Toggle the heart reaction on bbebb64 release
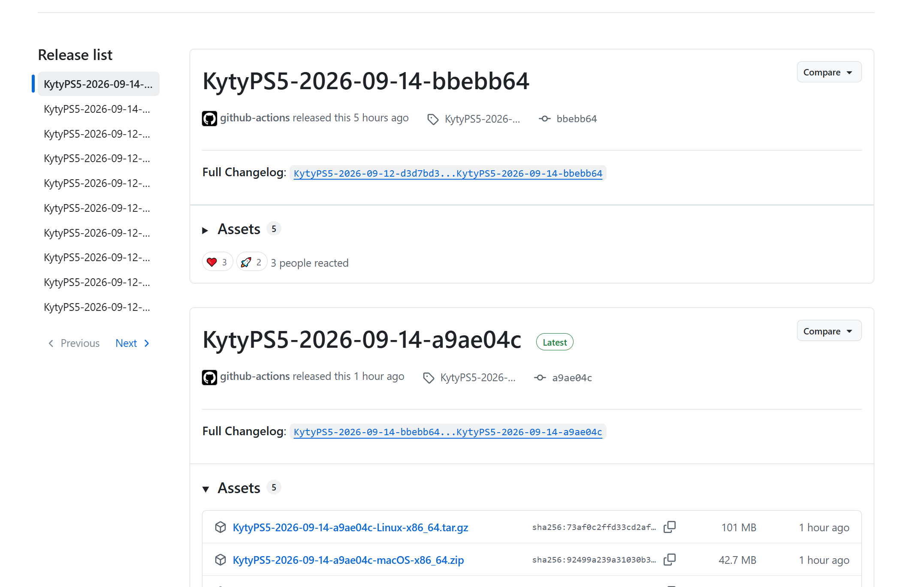This screenshot has width=924, height=587. point(217,262)
